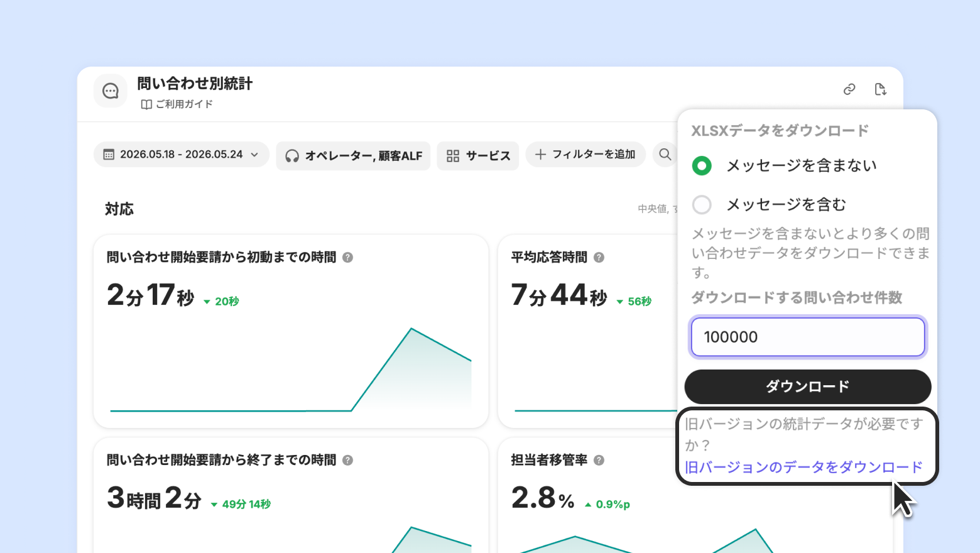Click the 3時間2分 metric value
The height and width of the screenshot is (553, 980).
click(155, 498)
